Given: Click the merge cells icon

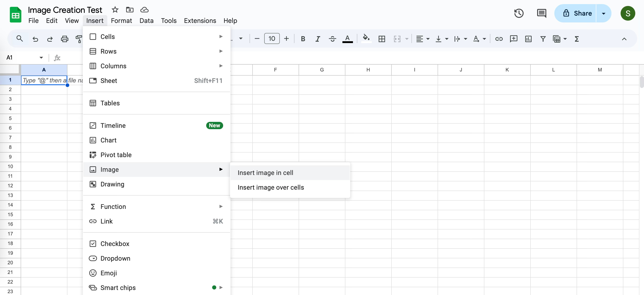Looking at the screenshot, I should coord(397,39).
